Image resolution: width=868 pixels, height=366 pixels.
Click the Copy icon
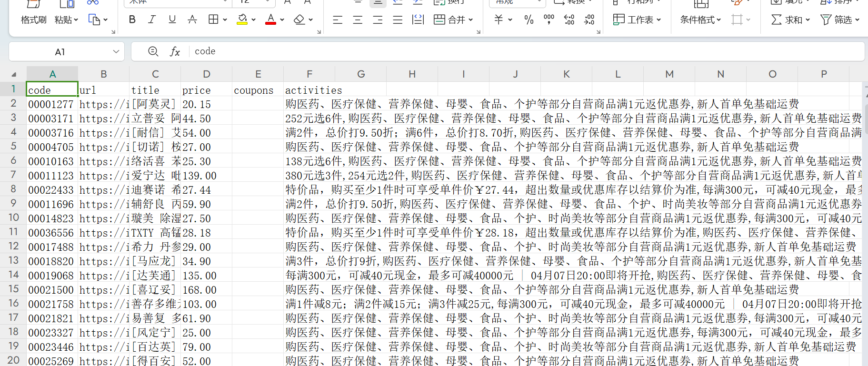(x=94, y=20)
